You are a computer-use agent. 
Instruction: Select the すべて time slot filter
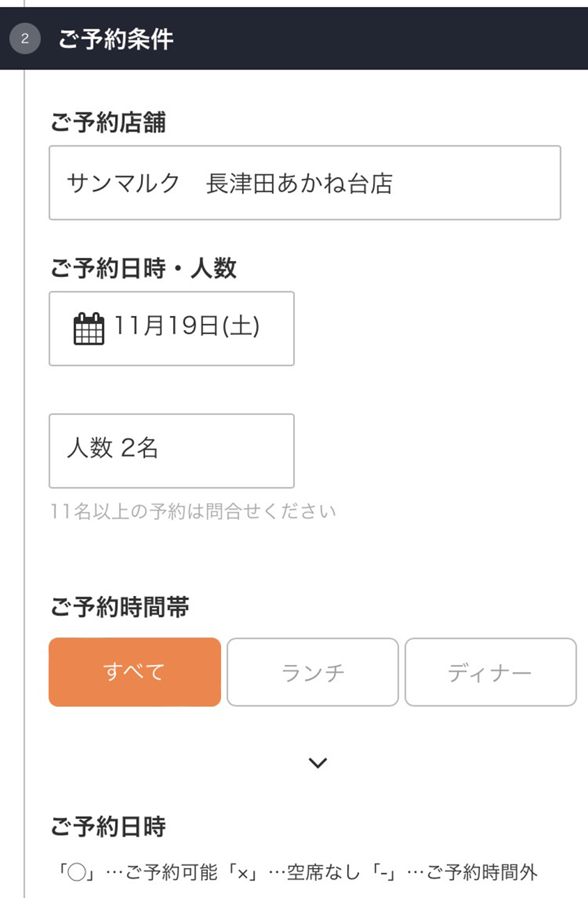click(135, 672)
